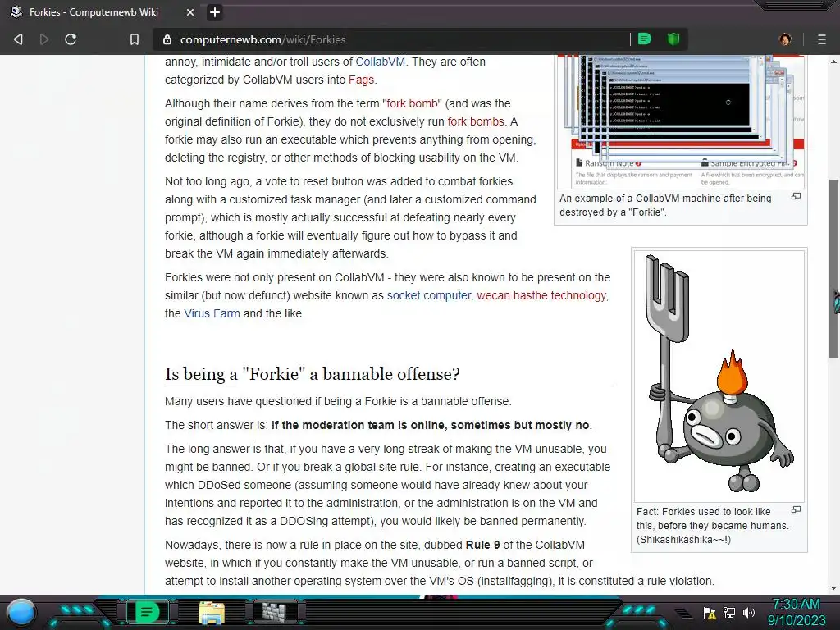Screen dimensions: 840x630
Task: Open the green shield extension icon
Action: click(x=673, y=39)
